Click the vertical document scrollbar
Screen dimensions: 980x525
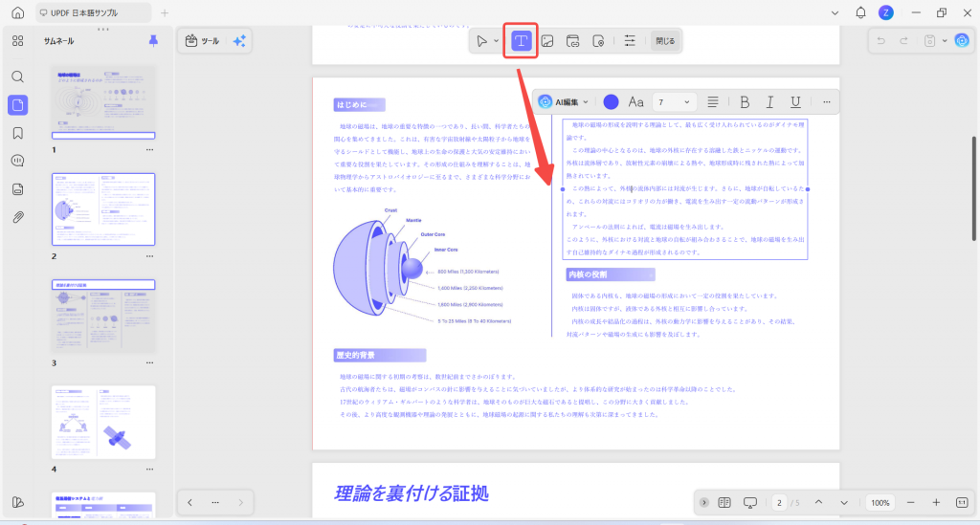coord(973,187)
